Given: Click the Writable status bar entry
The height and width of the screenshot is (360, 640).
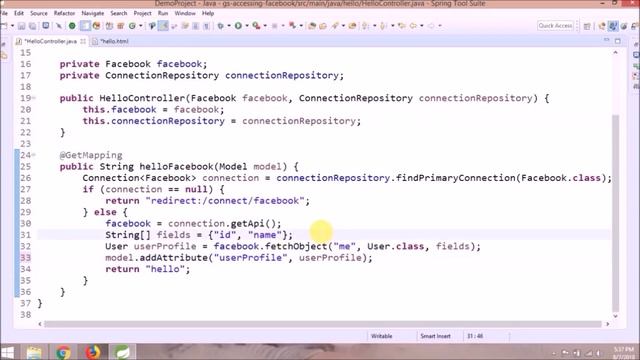Looking at the screenshot, I should pos(381,336).
